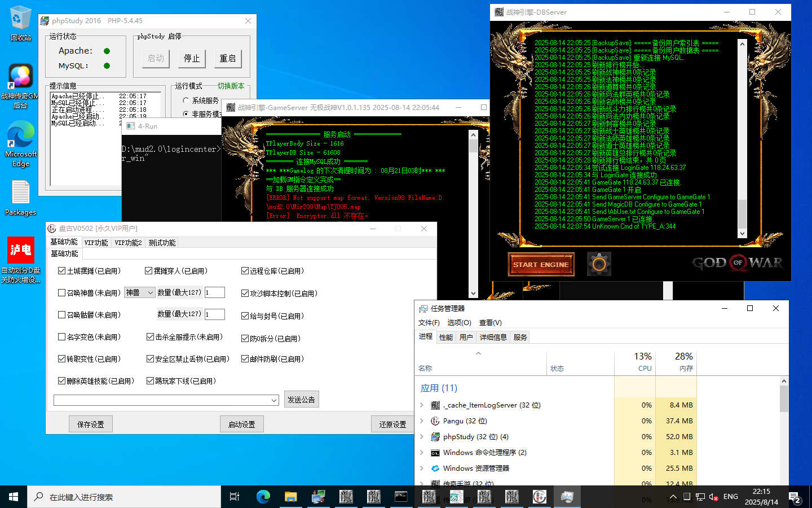Click the 保存设置 button
The width and height of the screenshot is (812, 508).
[91, 424]
